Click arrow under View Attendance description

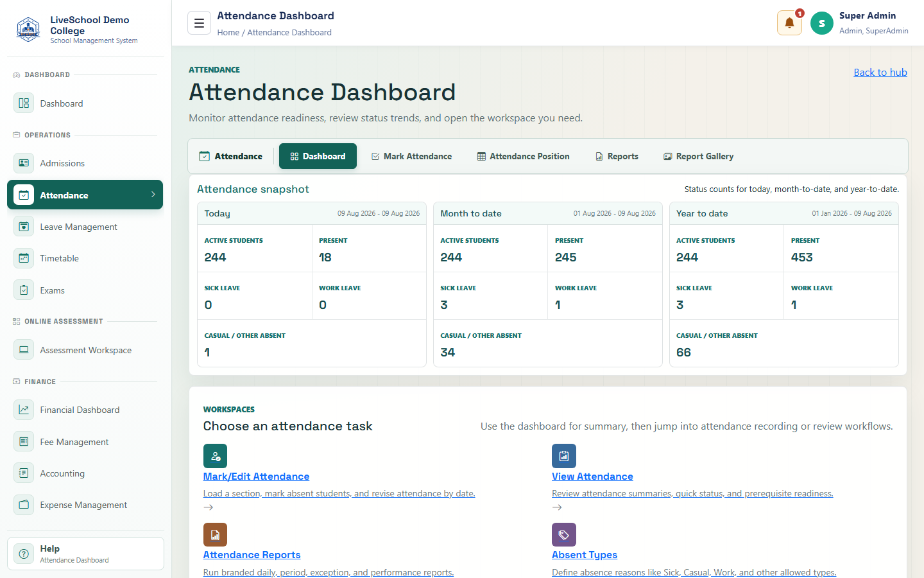(x=557, y=507)
